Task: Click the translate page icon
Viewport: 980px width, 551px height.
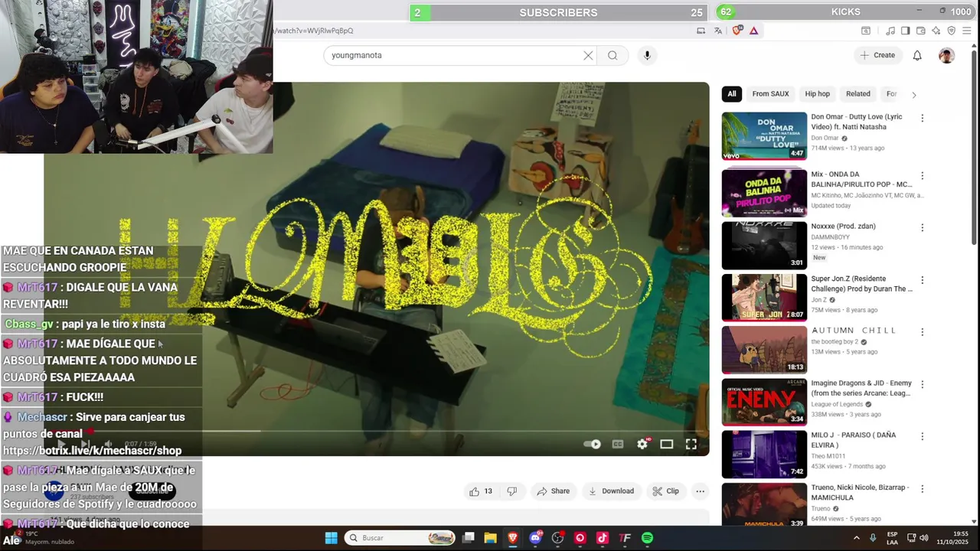Action: (717, 31)
